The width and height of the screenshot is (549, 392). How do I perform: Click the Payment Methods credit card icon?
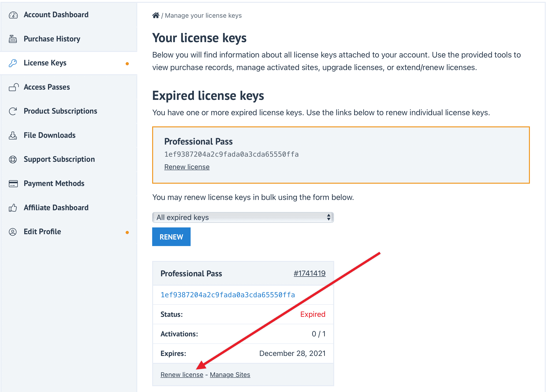pos(13,184)
